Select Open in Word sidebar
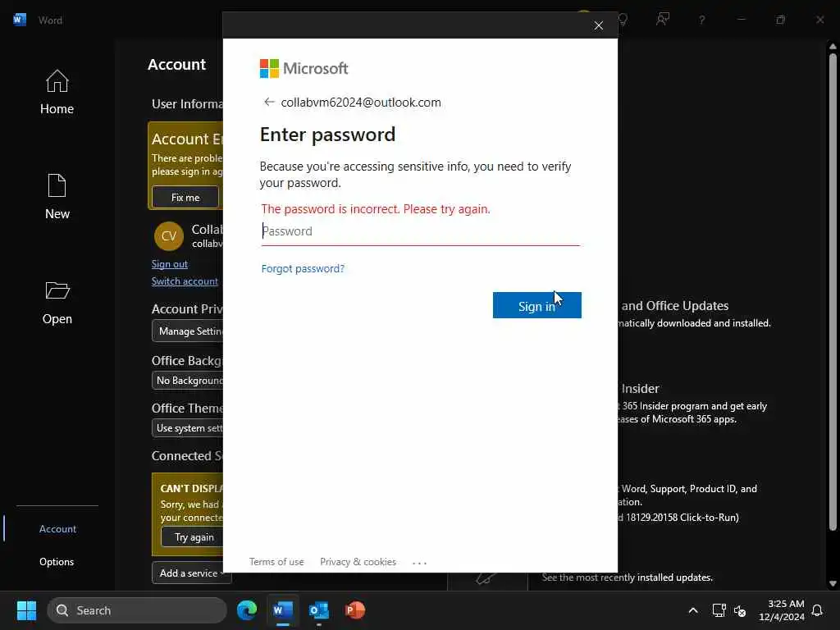Screen dimensions: 840x630 tap(57, 303)
